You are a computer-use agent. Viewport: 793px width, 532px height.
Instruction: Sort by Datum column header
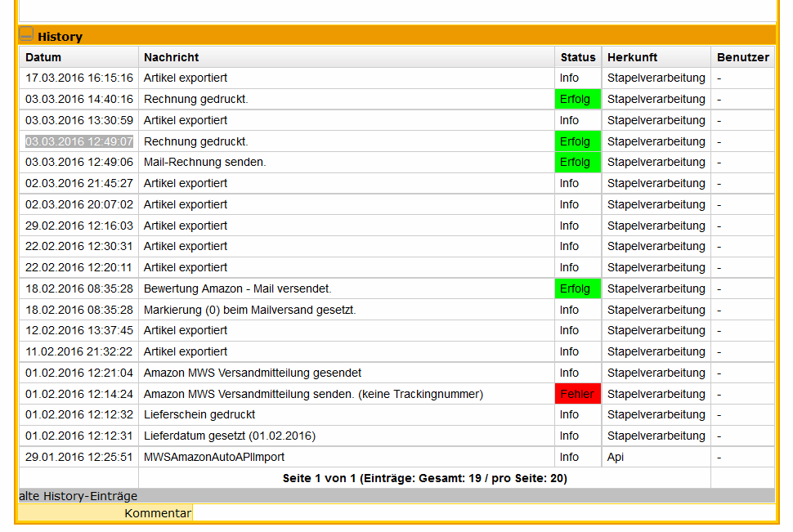pyautogui.click(x=43, y=57)
